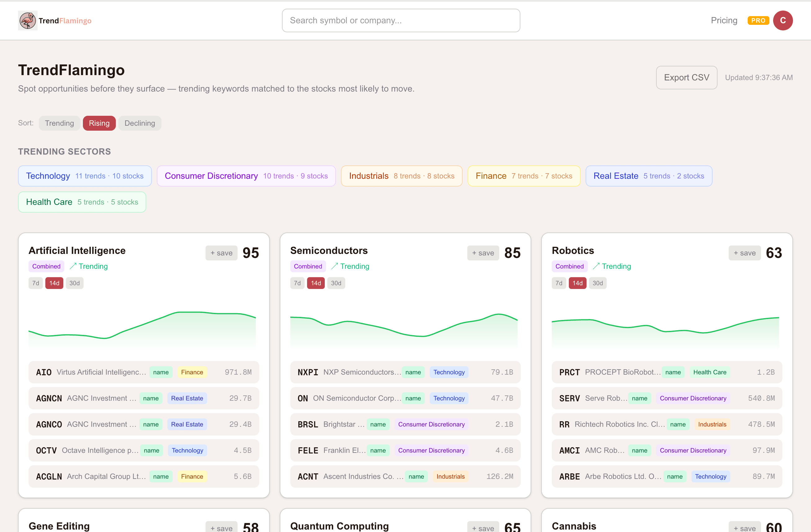
Task: Click Trending arrow indicator on Robotics
Action: click(612, 266)
